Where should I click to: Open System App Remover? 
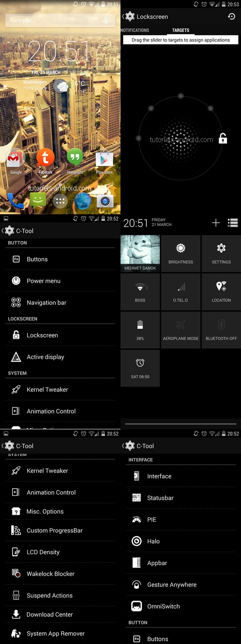click(60, 634)
